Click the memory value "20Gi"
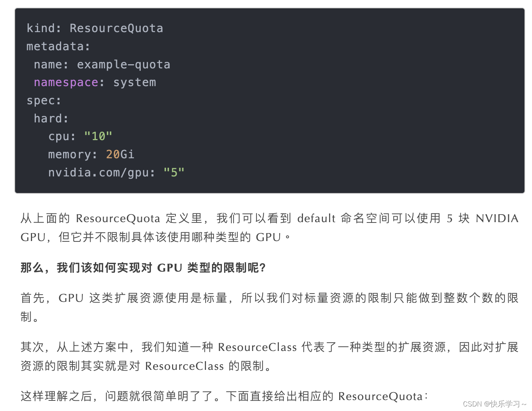 coord(120,155)
